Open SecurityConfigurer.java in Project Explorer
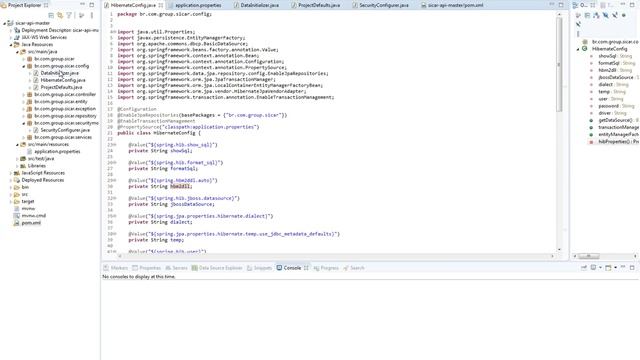This screenshot has width=640, height=360. pyautogui.click(x=65, y=130)
